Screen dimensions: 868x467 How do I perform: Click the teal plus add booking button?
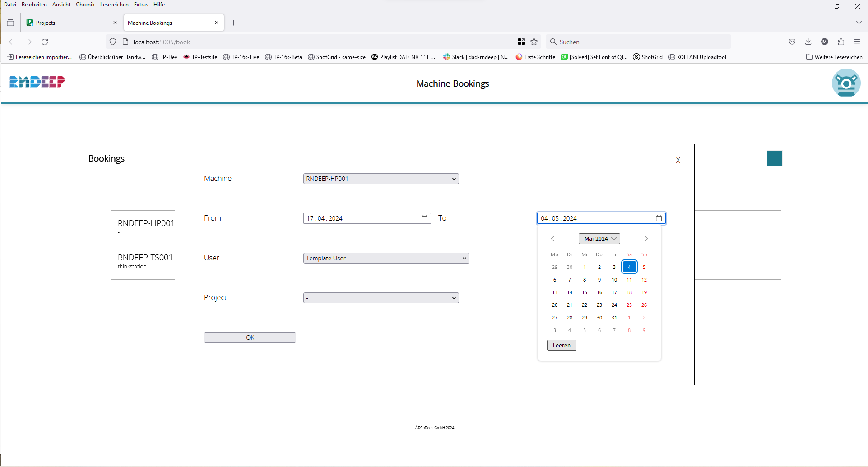point(775,158)
